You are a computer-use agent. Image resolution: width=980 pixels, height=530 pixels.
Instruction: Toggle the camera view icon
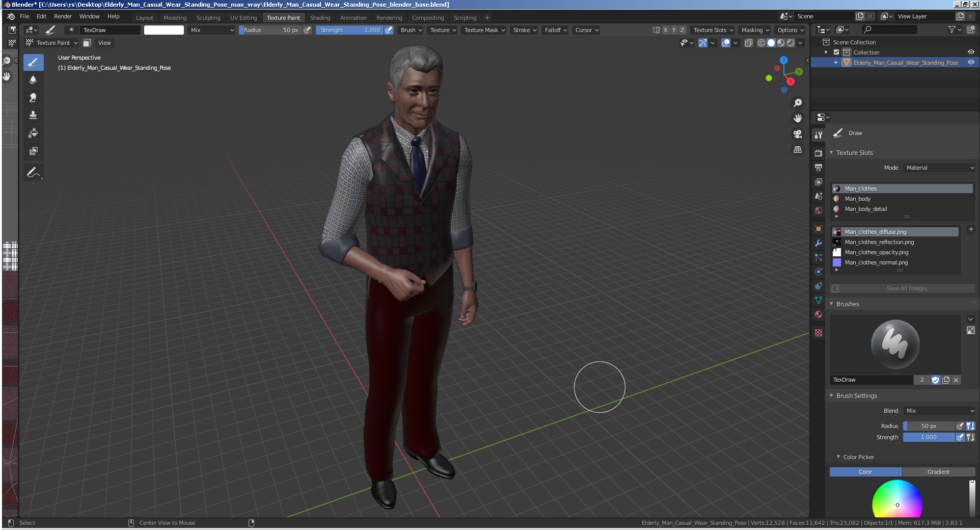(798, 134)
